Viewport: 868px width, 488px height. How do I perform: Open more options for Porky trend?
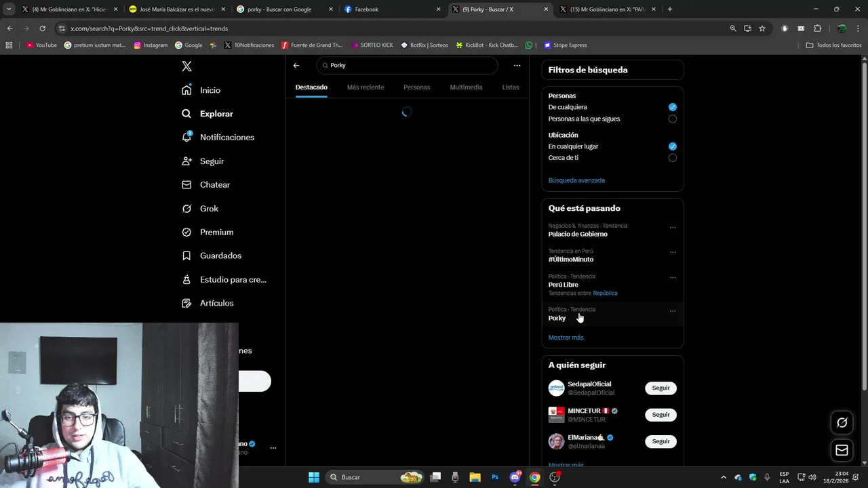coord(673,311)
